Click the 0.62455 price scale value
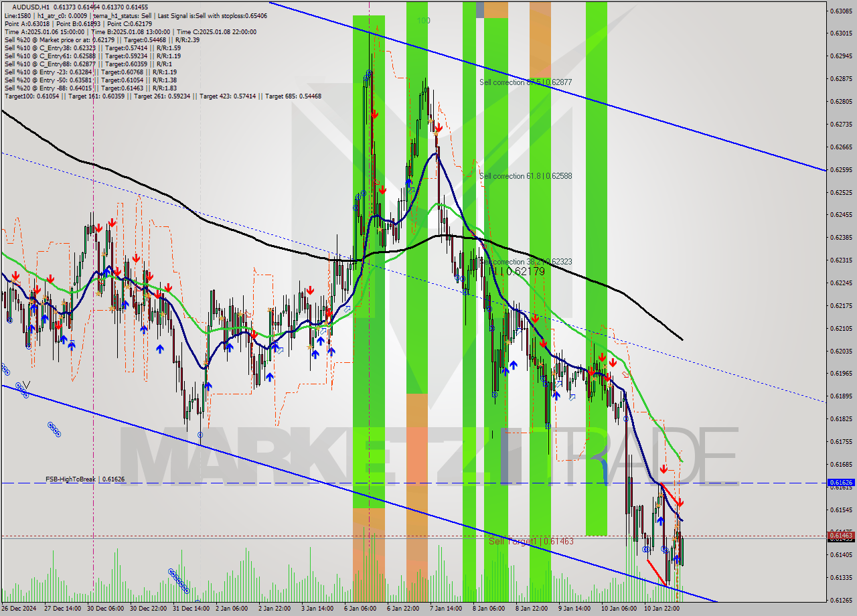Screen dimensions: 857x616 tap(841, 215)
